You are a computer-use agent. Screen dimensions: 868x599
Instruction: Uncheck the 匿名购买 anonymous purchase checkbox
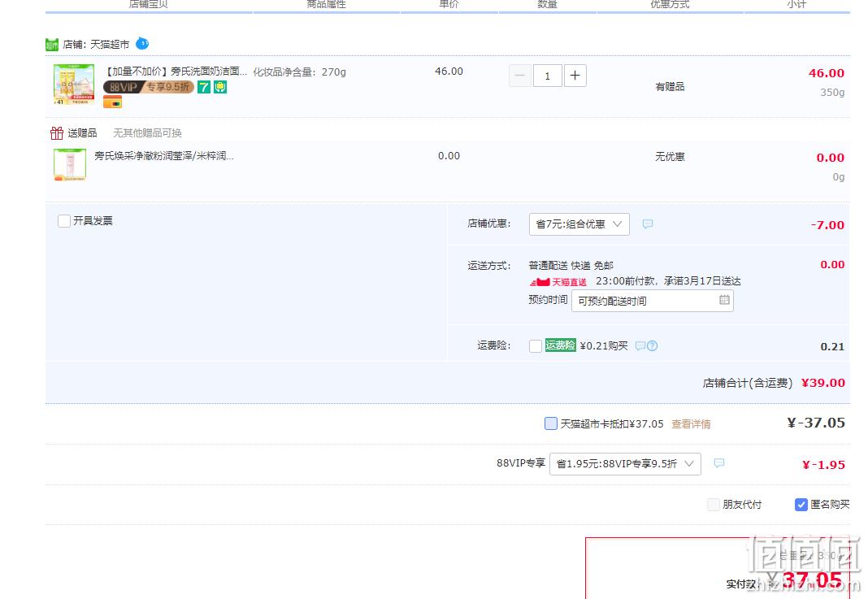801,505
